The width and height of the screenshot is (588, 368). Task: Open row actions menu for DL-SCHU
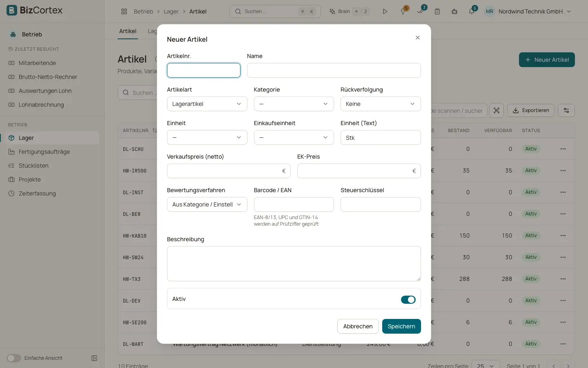click(563, 149)
